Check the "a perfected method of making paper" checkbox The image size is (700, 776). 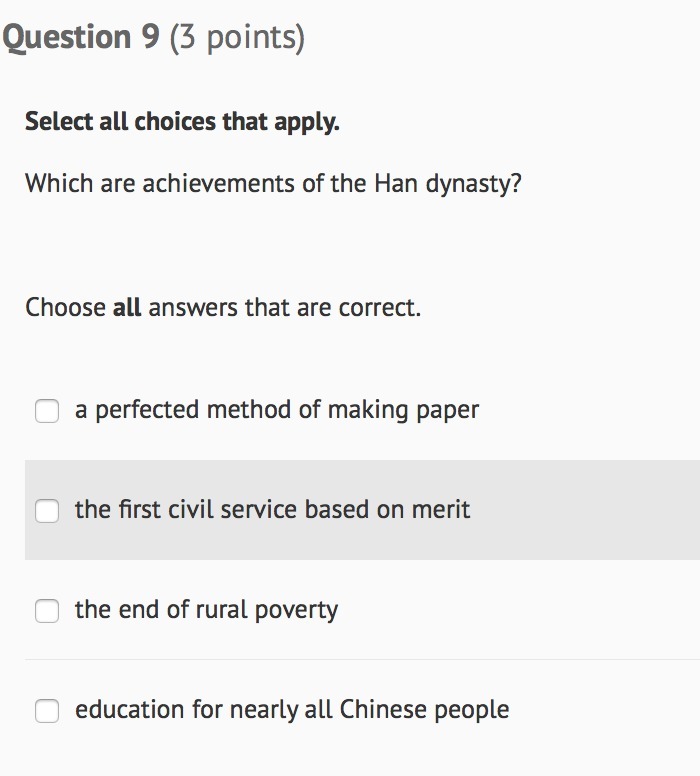click(47, 411)
